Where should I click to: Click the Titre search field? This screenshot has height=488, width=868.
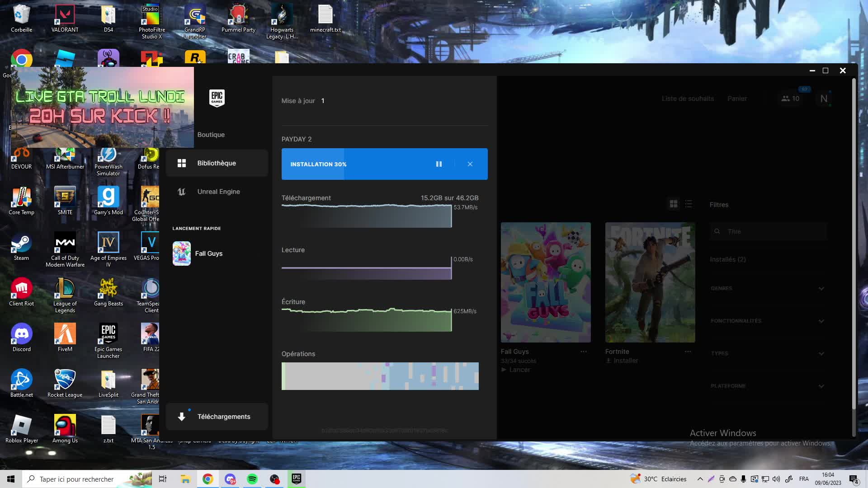pos(768,231)
